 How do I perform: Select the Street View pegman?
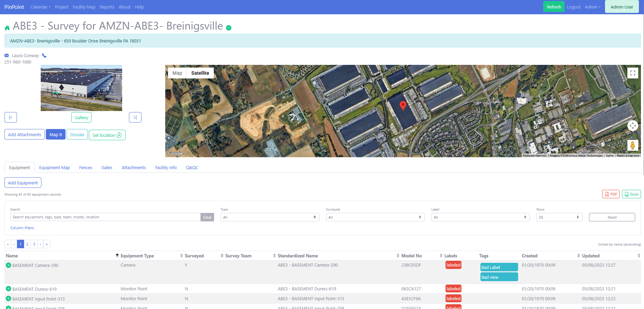pyautogui.click(x=632, y=145)
